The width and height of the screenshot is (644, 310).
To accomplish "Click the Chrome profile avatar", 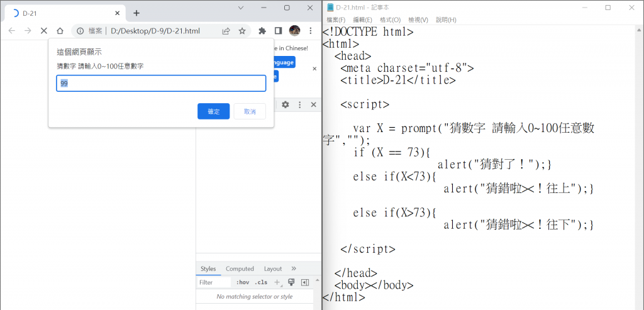I will (294, 30).
